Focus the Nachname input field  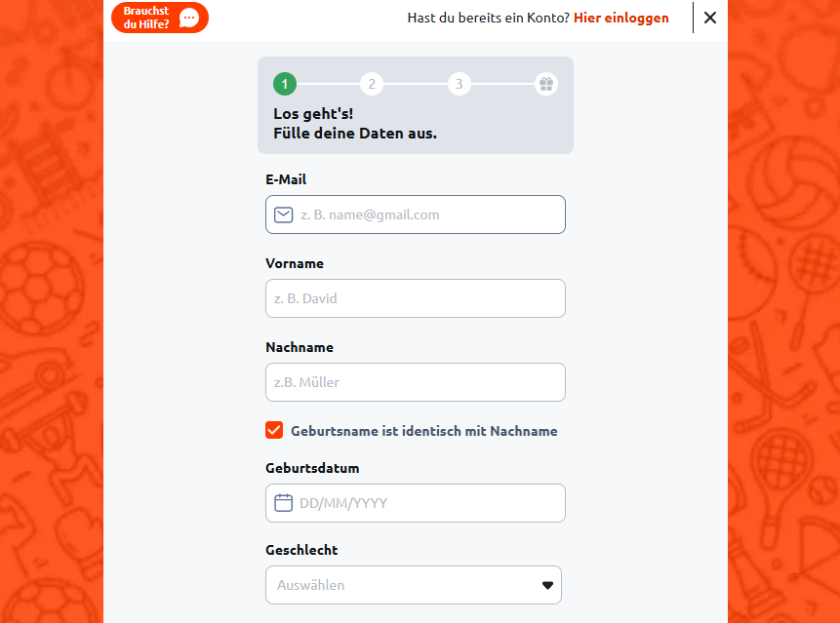[x=416, y=382]
